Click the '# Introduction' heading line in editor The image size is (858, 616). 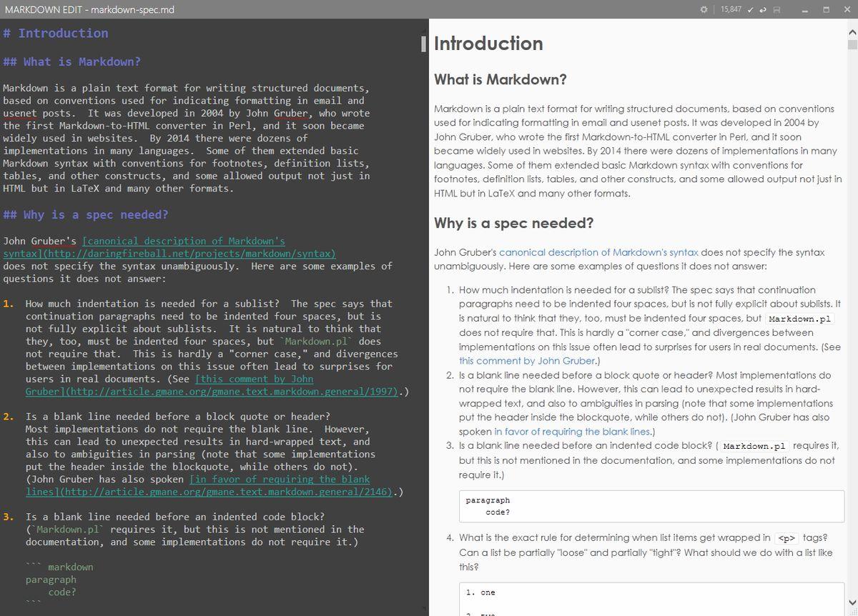[x=56, y=34]
